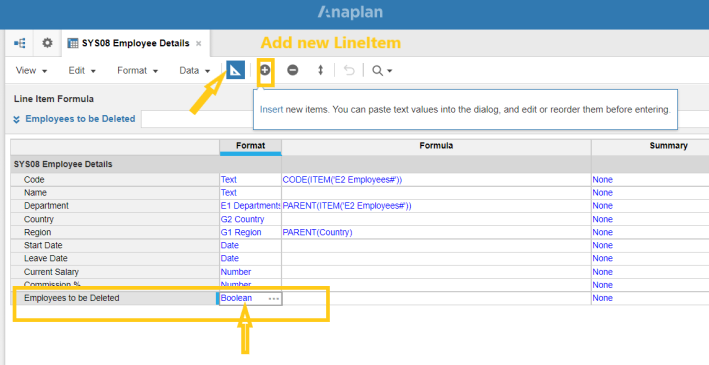Click the E1 Departments format cell

coord(251,206)
